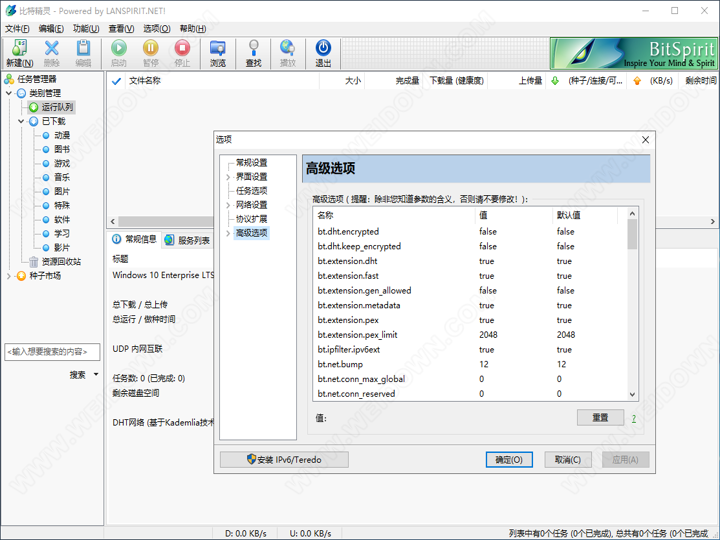Open the 资源回收站 recycle bin item
720x540 pixels.
pyautogui.click(x=61, y=261)
